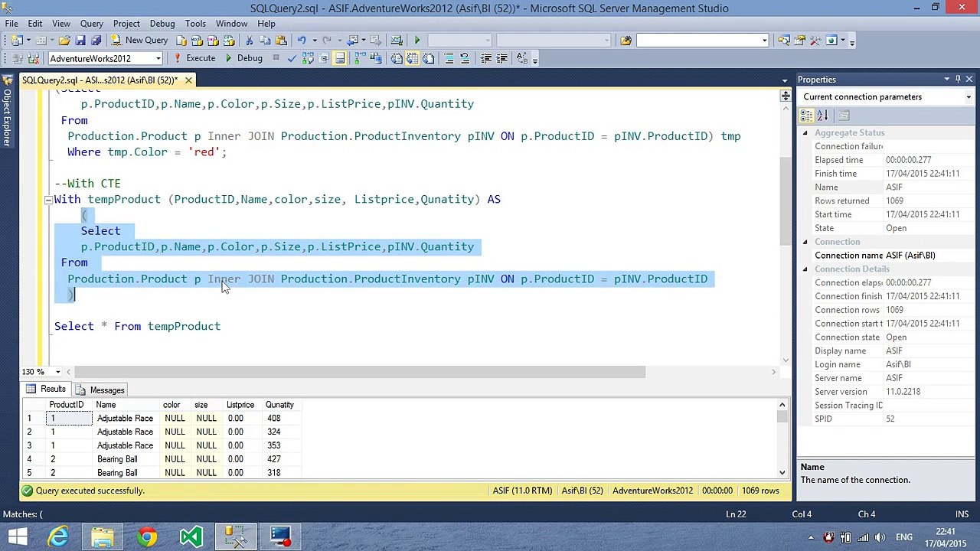The image size is (980, 551).
Task: Open the Project menu
Action: click(x=126, y=24)
